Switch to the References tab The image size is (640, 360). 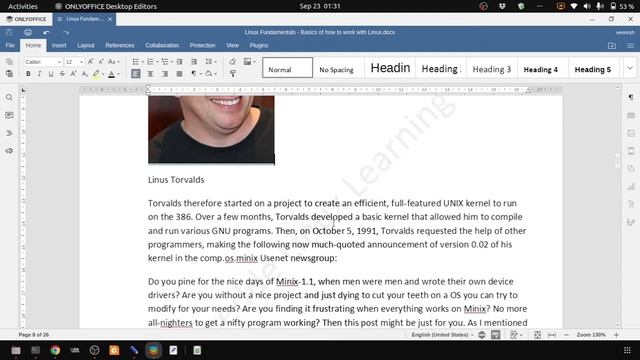(x=120, y=45)
